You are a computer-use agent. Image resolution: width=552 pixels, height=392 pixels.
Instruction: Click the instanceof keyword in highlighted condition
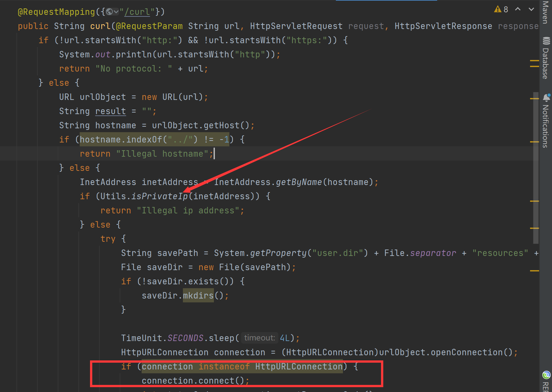point(224,367)
